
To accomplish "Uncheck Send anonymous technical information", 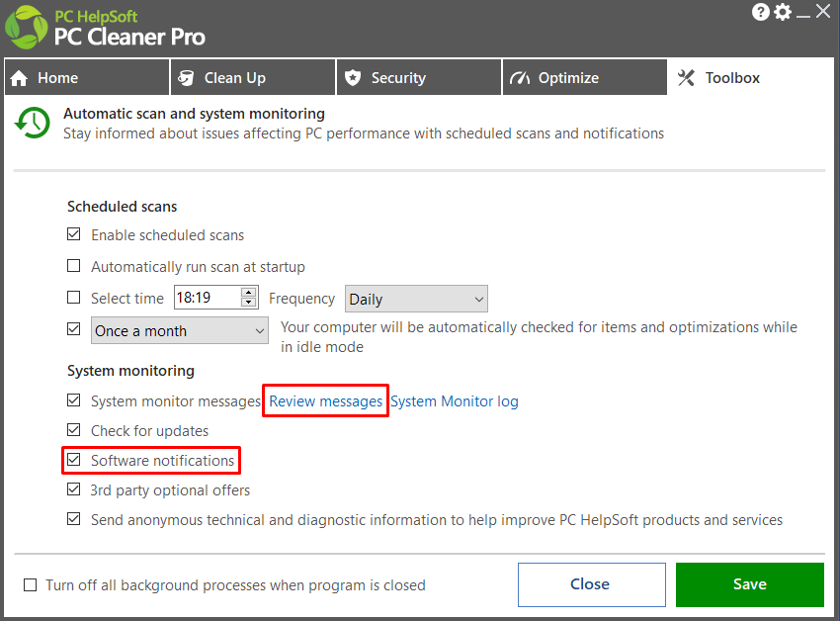I will pyautogui.click(x=74, y=519).
